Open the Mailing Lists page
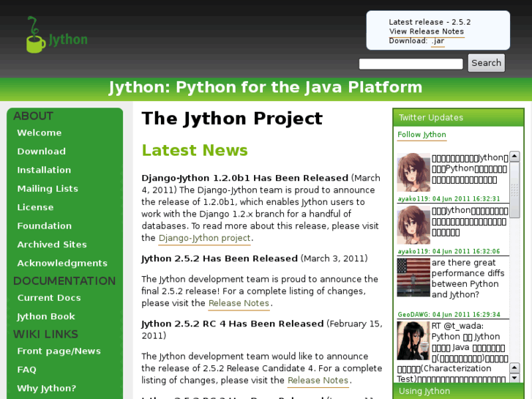Screen dimensions: 532x399 click(48, 189)
